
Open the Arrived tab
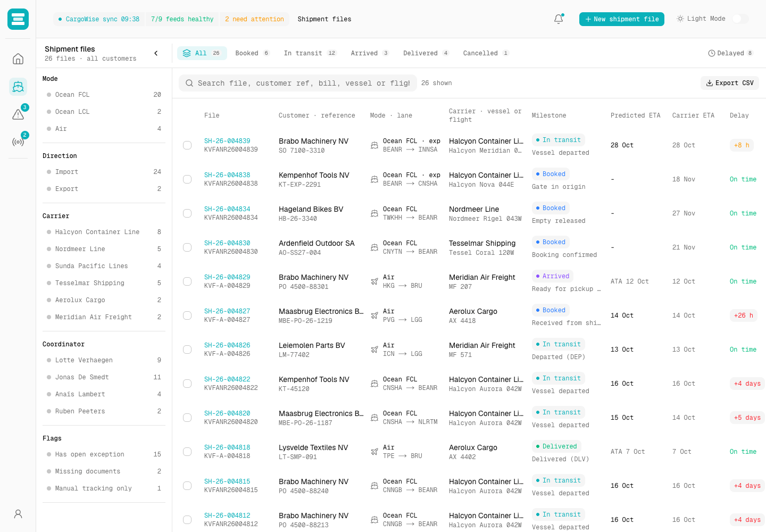[x=370, y=53]
